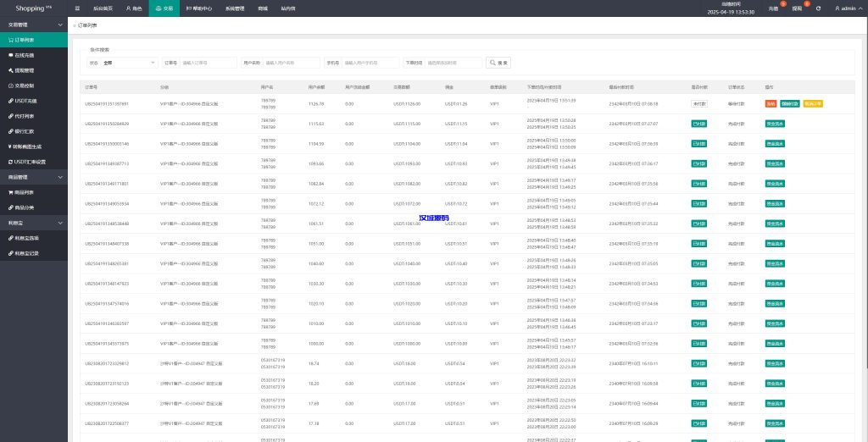The height and width of the screenshot is (442, 868).
Task: Collapse the 商品管理 sidebar group
Action: (x=59, y=177)
